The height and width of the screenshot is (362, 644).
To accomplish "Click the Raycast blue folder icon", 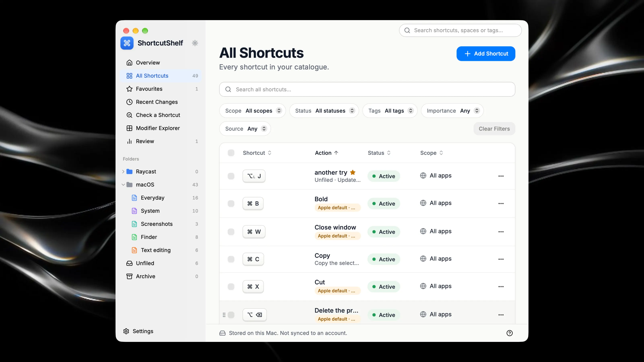I will [129, 171].
